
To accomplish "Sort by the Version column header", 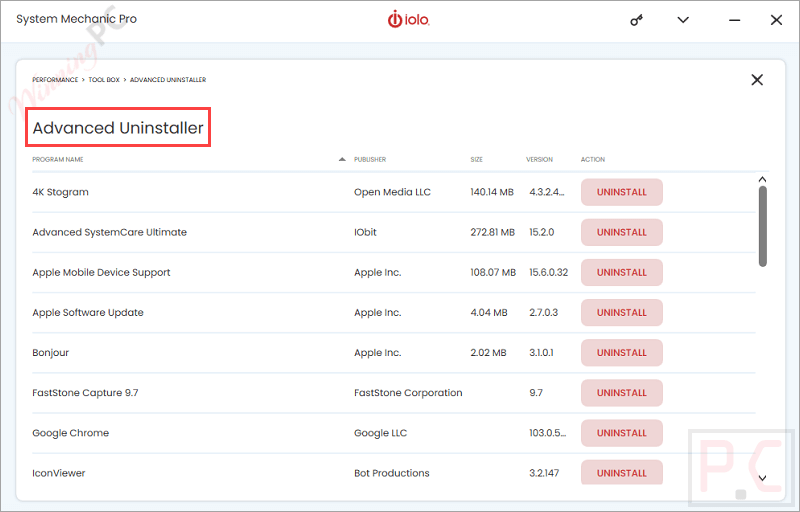I will tap(539, 159).
